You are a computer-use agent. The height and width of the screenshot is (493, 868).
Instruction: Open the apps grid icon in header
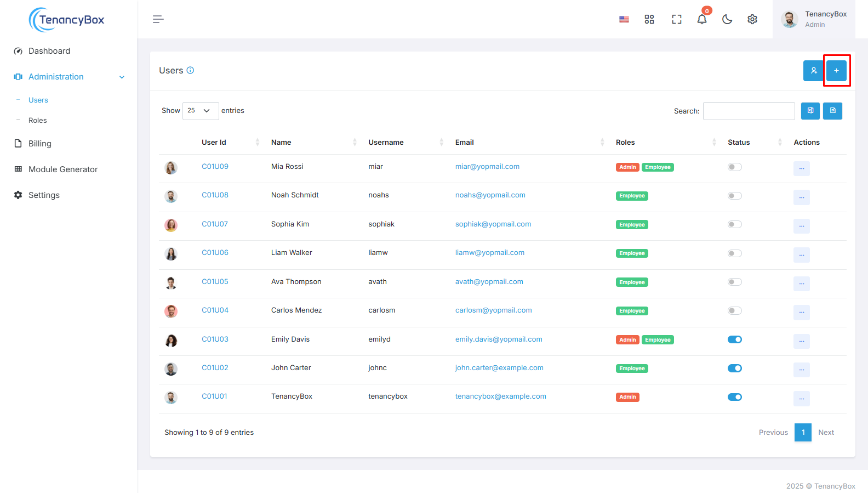tap(649, 19)
